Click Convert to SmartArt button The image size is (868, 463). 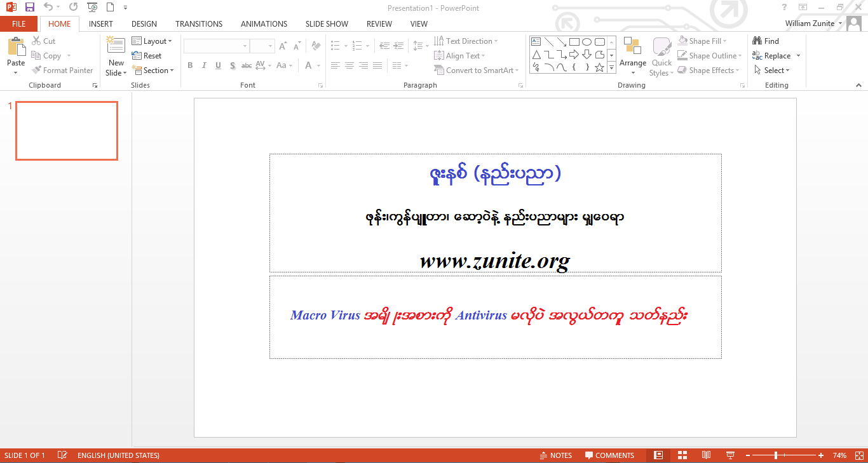(477, 70)
